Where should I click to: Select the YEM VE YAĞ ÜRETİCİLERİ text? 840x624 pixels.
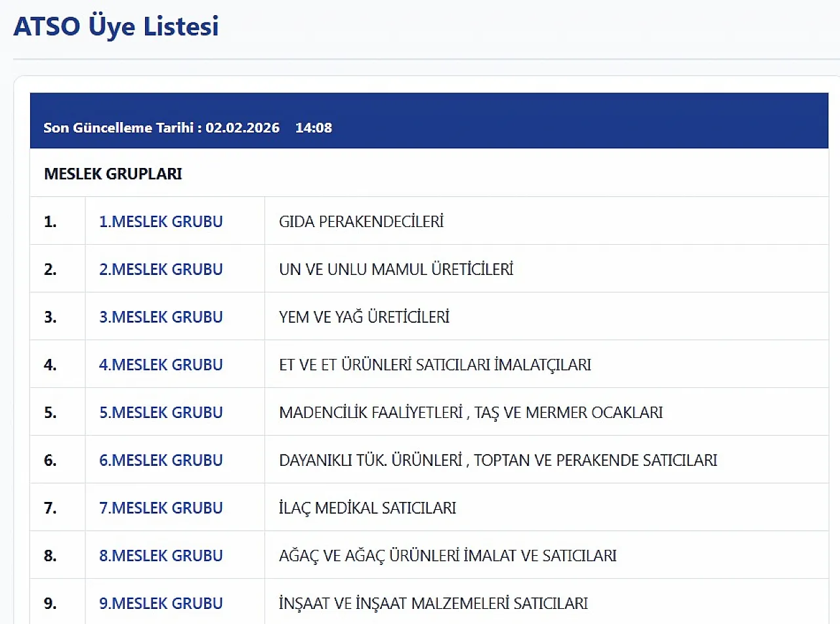(364, 318)
